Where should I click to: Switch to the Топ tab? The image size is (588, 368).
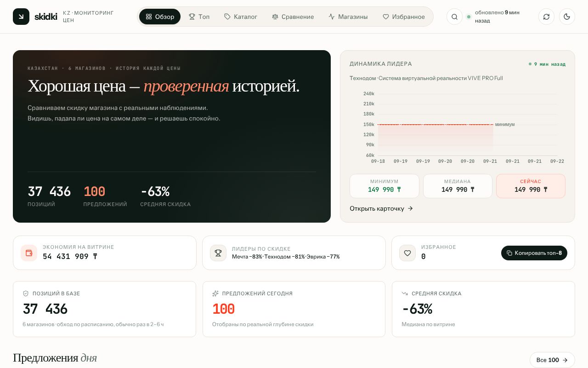199,17
